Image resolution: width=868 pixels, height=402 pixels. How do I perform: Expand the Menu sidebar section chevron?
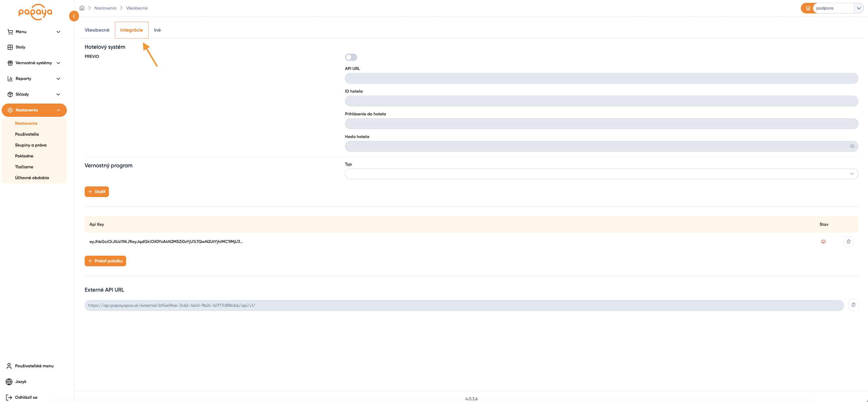tap(58, 32)
